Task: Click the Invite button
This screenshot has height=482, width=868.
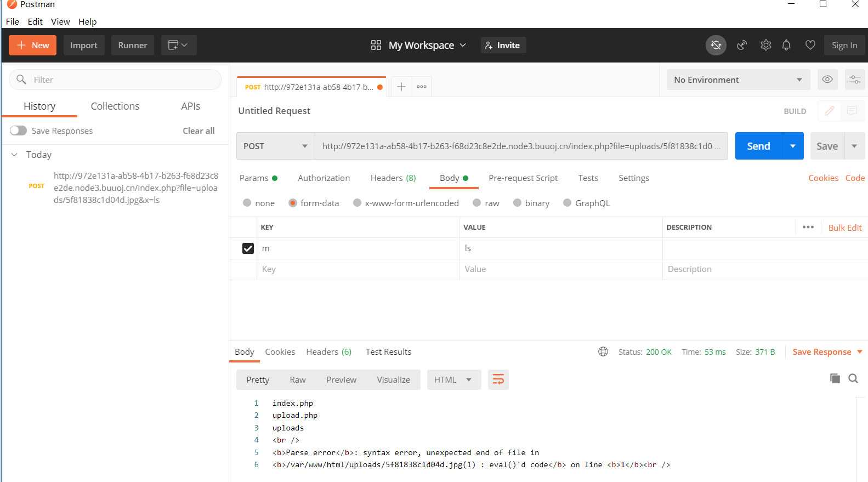Action: (x=503, y=45)
